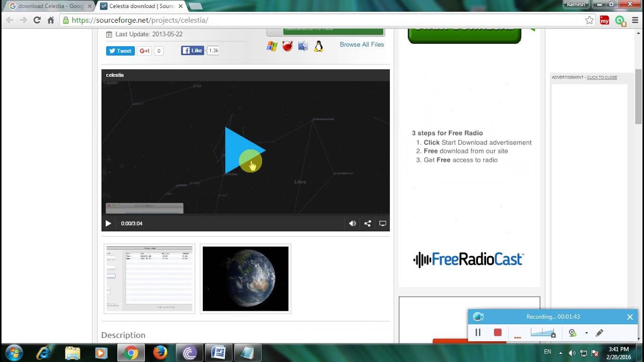Viewport: 644px width, 362px height.
Task: Open the recorder webcam icon
Action: tap(573, 332)
